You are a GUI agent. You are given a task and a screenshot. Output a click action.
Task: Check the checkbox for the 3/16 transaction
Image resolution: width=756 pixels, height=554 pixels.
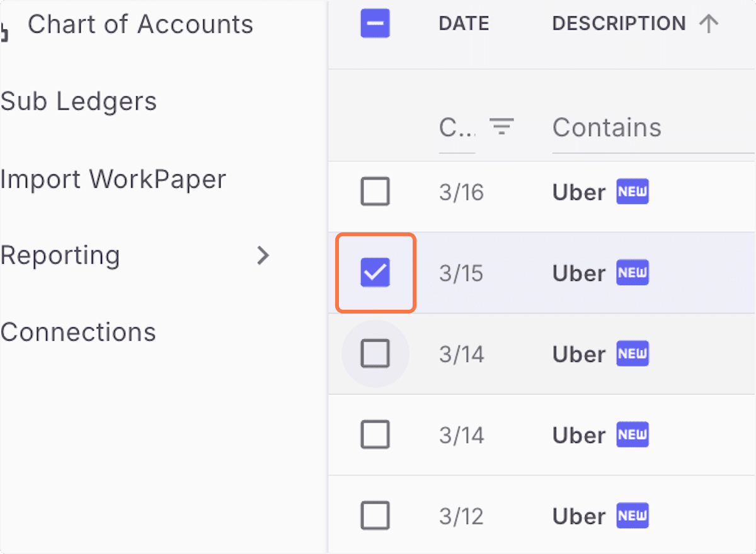click(x=375, y=191)
